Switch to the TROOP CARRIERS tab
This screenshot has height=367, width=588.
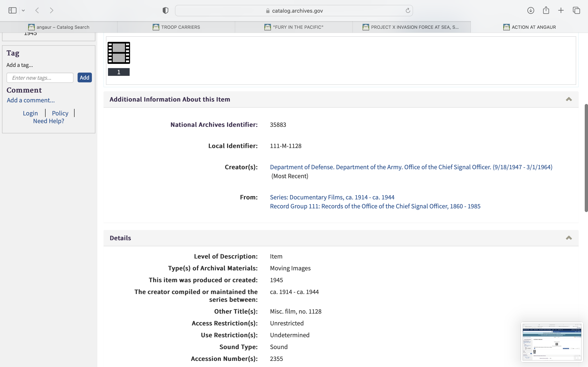176,27
